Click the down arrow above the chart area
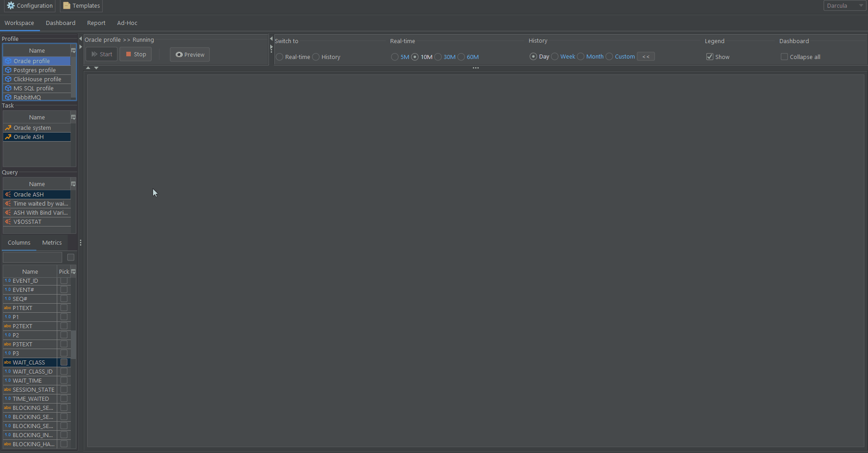868x453 pixels. coord(96,68)
